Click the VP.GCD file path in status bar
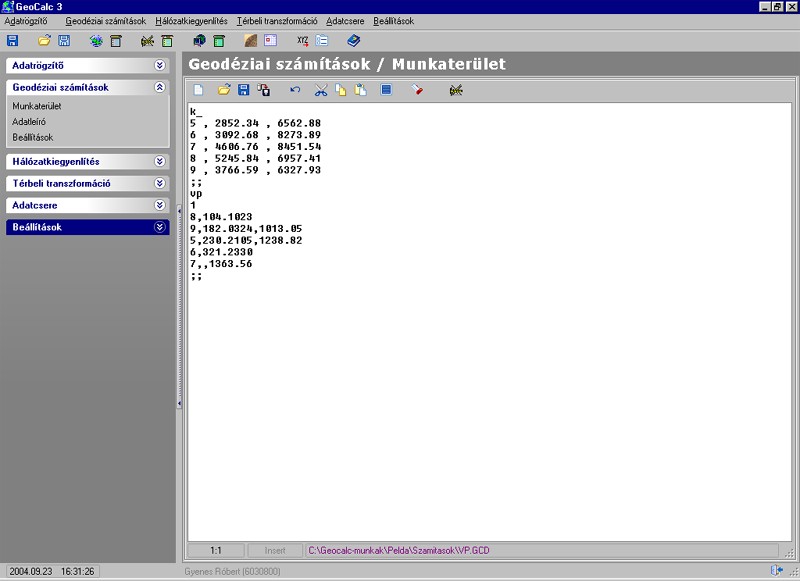Image resolution: width=800 pixels, height=581 pixels. (398, 550)
